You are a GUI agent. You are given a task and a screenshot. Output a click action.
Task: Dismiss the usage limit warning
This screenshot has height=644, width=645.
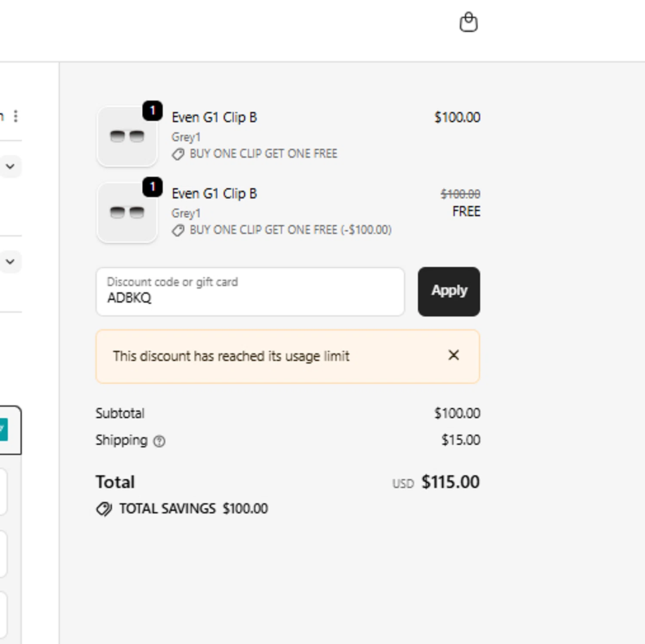(x=454, y=355)
